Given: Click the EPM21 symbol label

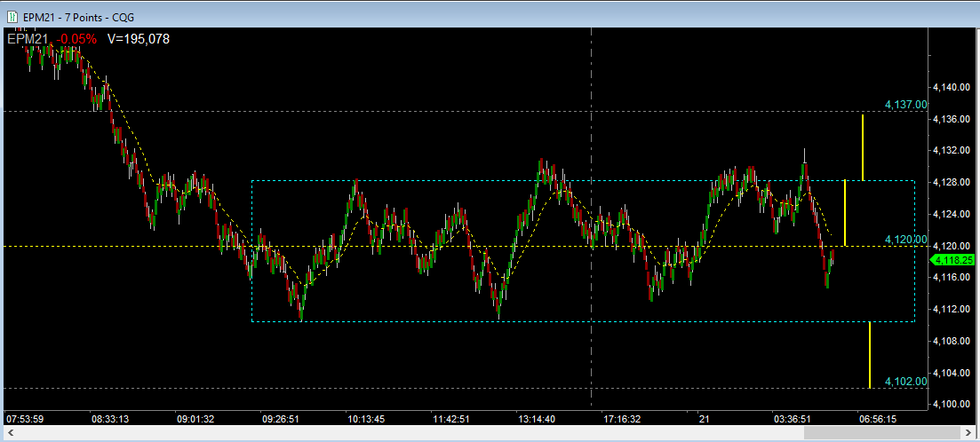Looking at the screenshot, I should (x=28, y=39).
